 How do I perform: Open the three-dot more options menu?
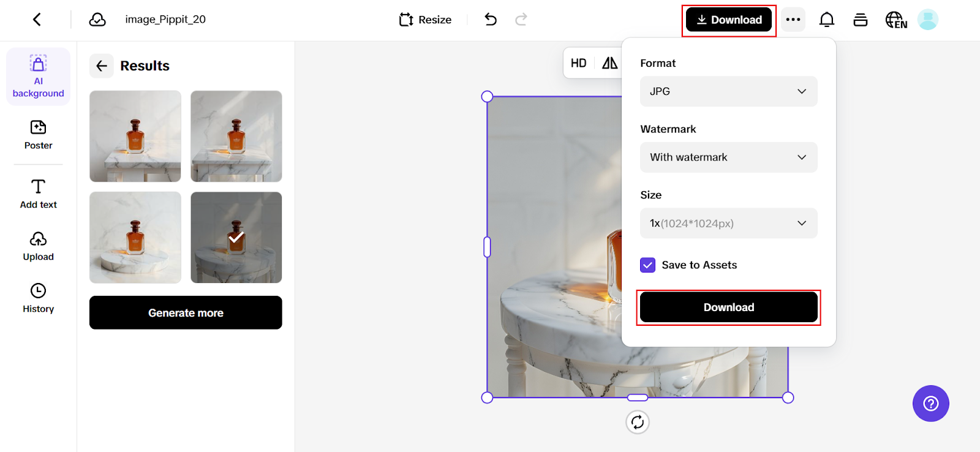tap(793, 20)
